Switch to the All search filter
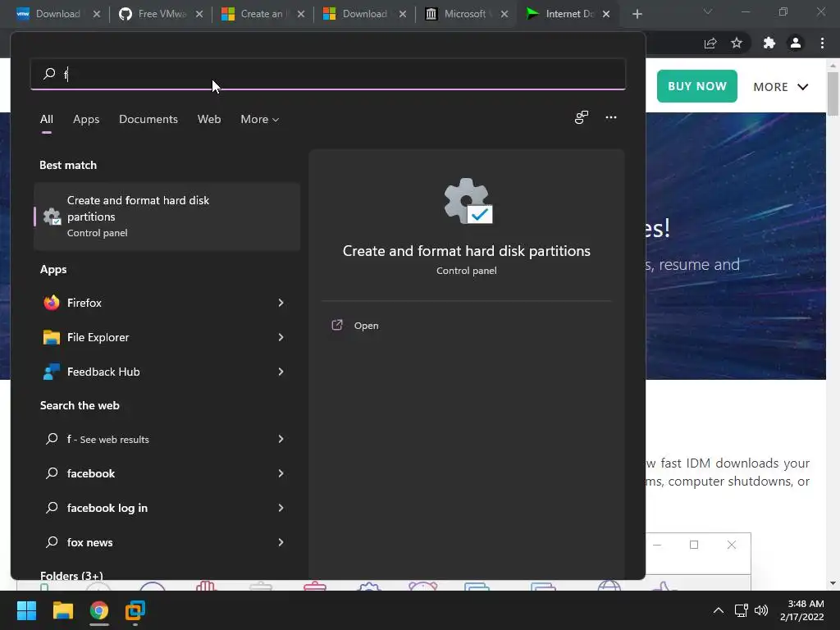 [x=47, y=119]
